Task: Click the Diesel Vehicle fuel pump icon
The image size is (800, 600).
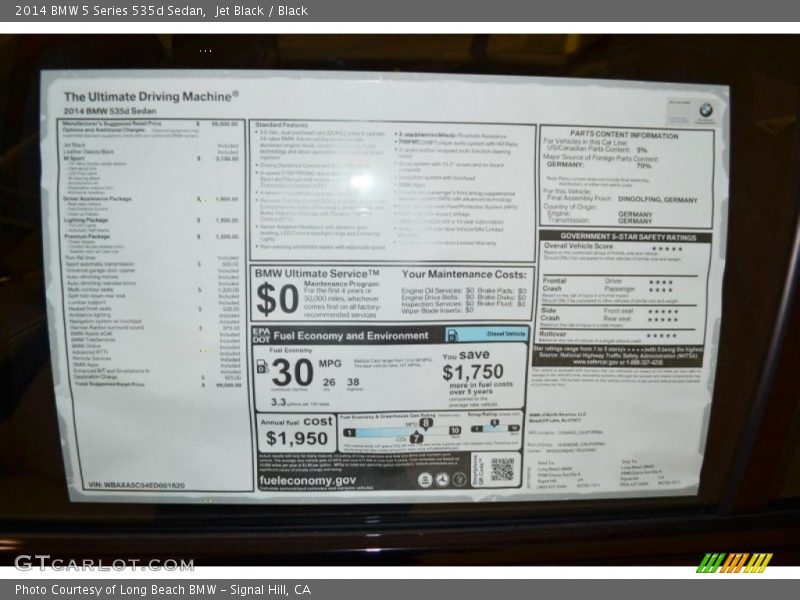Action: tap(452, 335)
